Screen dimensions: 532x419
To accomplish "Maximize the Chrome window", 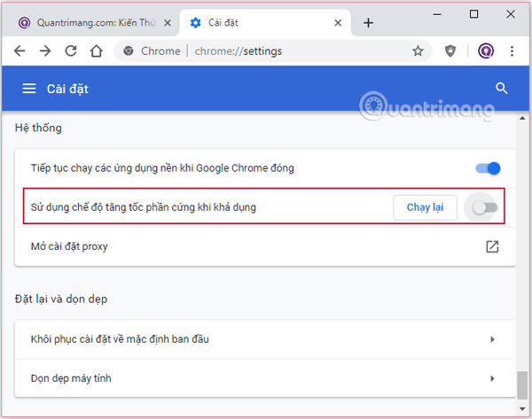I will [473, 14].
